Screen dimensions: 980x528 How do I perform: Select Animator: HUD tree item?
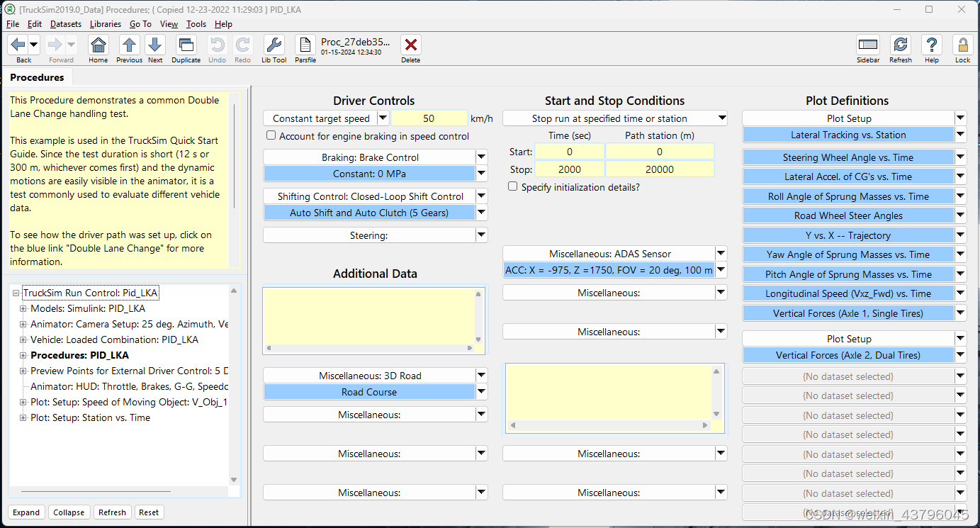coord(129,386)
